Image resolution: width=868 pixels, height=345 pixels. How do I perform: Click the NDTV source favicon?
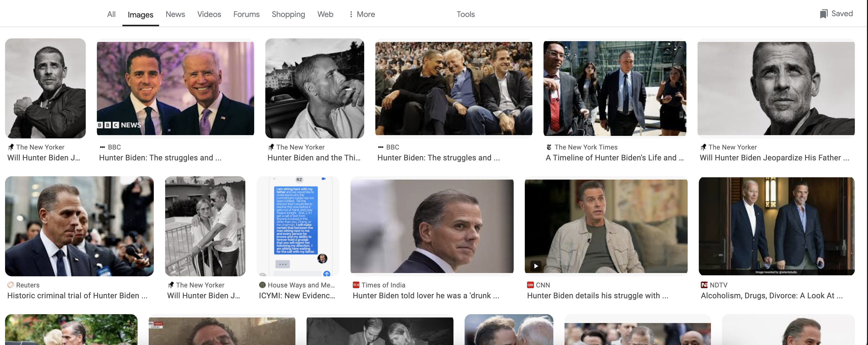(704, 285)
